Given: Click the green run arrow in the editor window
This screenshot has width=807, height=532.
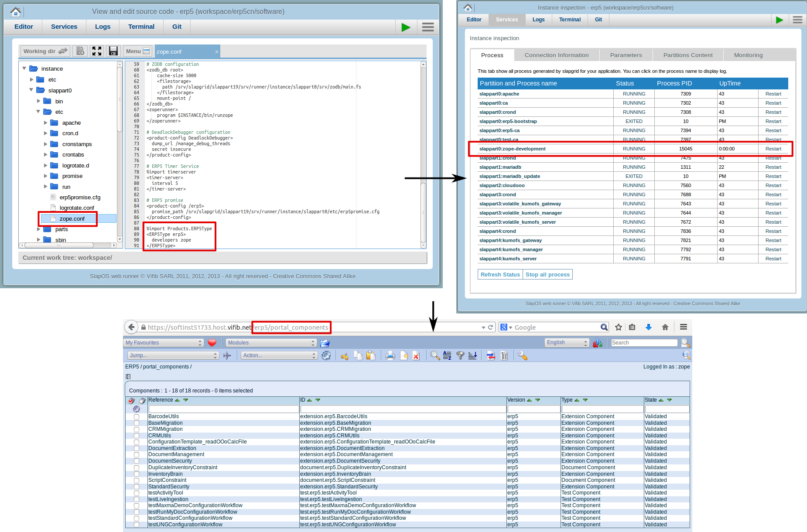Looking at the screenshot, I should (x=406, y=27).
